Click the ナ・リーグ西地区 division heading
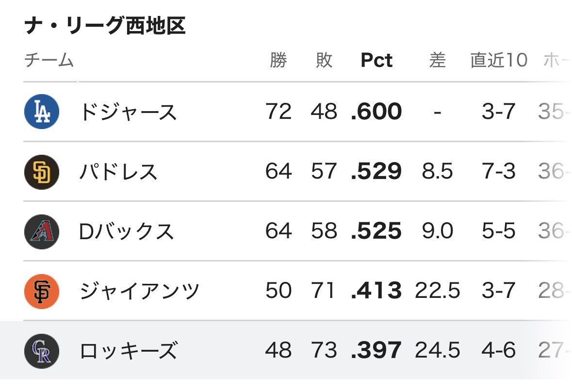 tap(105, 26)
